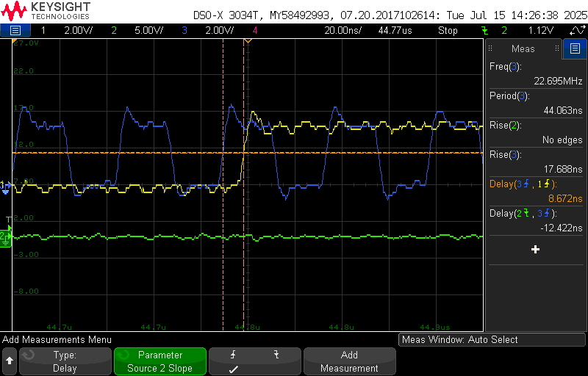Click the 20.00ns/ timebase value
The width and height of the screenshot is (588, 376).
coord(343,30)
